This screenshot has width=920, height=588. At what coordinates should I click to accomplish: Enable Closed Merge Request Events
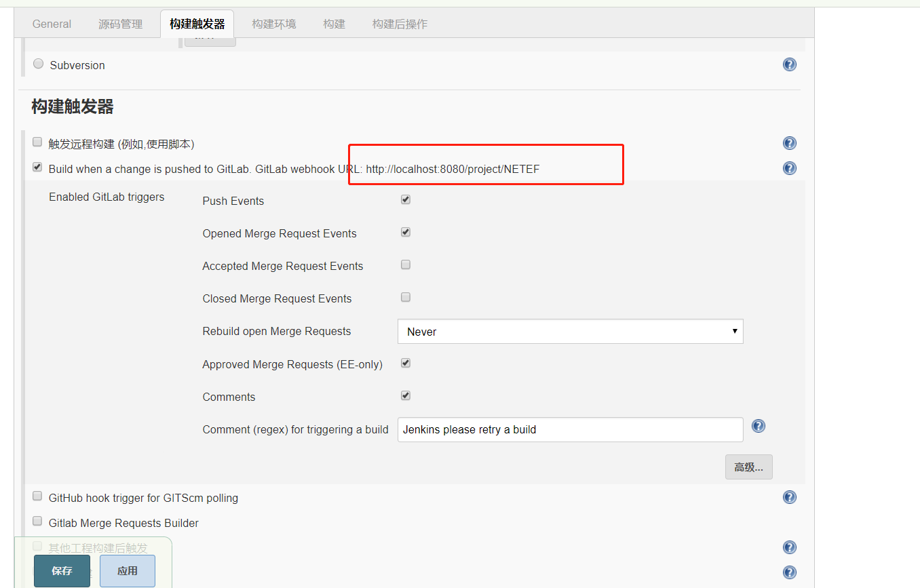point(406,297)
